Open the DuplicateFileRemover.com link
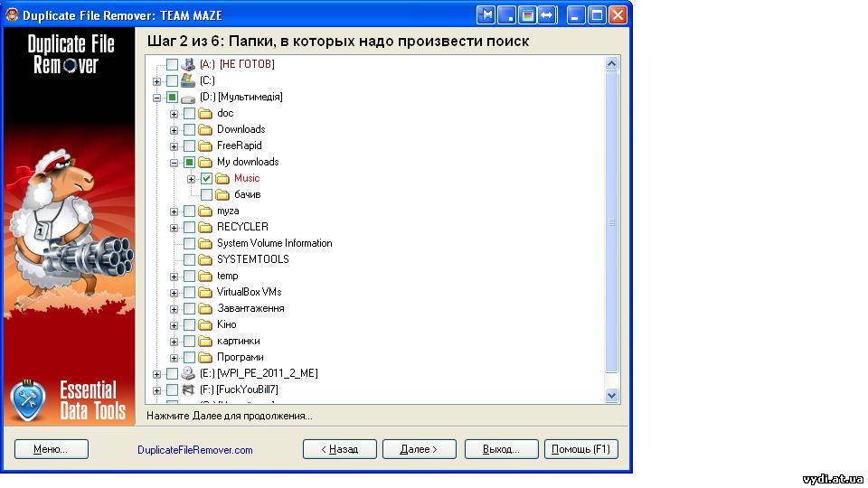 [x=195, y=450]
